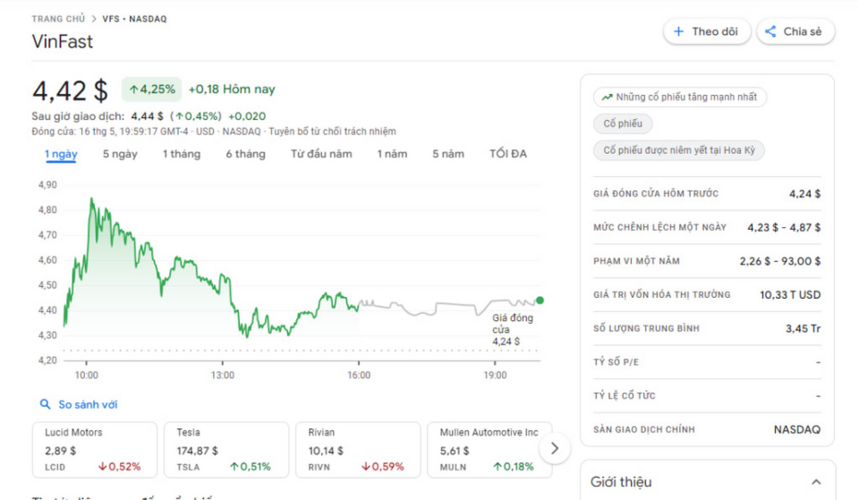Click the 3,45 Tr average volume value
The width and height of the screenshot is (859, 500).
[x=803, y=329]
